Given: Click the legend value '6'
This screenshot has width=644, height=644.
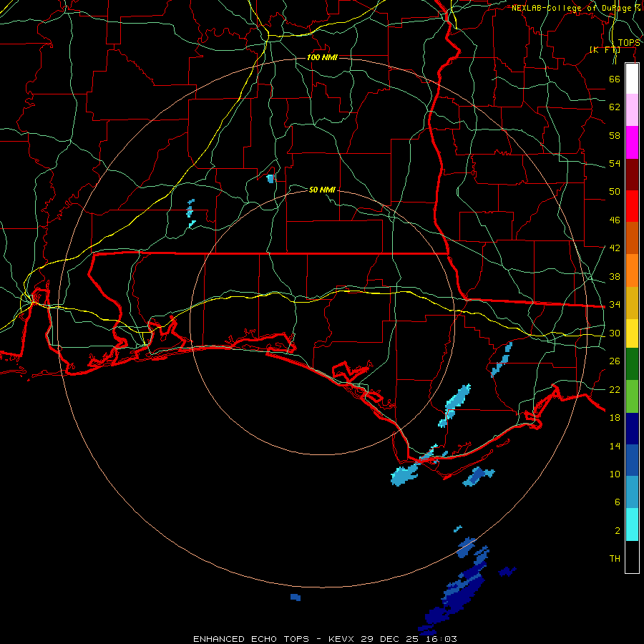Looking at the screenshot, I should (617, 502).
